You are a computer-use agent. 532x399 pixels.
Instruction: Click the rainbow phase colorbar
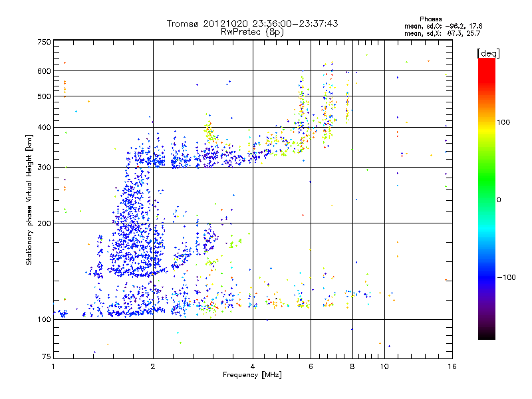(487, 198)
